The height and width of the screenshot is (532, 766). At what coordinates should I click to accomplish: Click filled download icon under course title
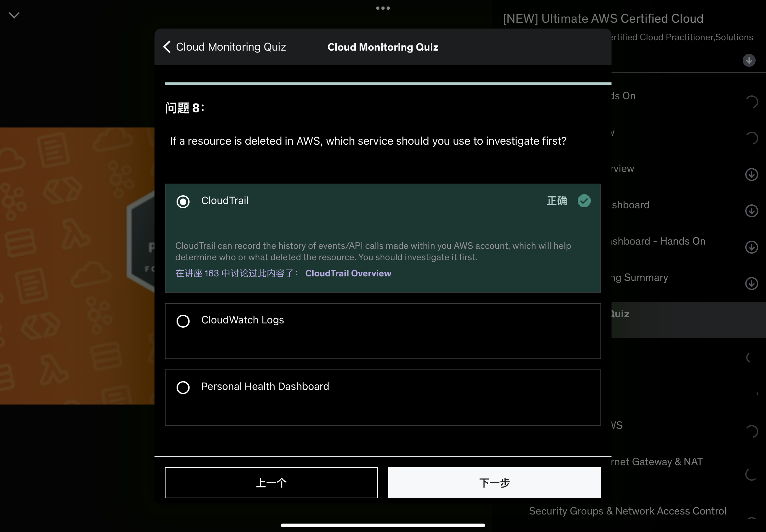tap(749, 61)
